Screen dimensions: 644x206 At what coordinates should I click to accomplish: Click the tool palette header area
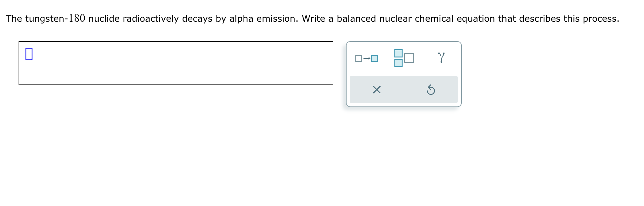pos(404,58)
